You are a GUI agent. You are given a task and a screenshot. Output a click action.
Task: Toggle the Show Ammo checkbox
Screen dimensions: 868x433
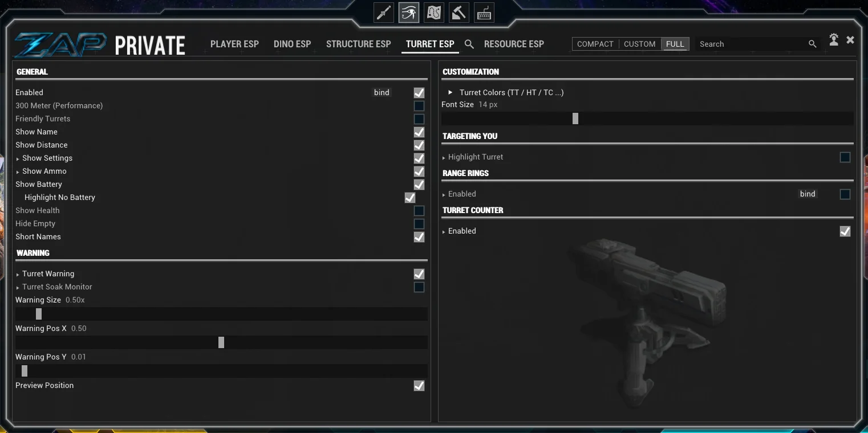tap(419, 171)
